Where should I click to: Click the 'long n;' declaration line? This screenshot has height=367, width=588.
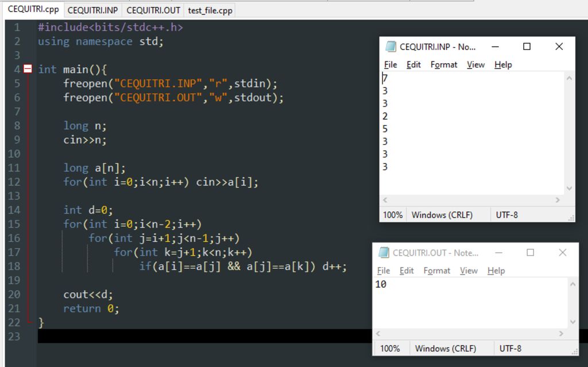[x=85, y=126]
